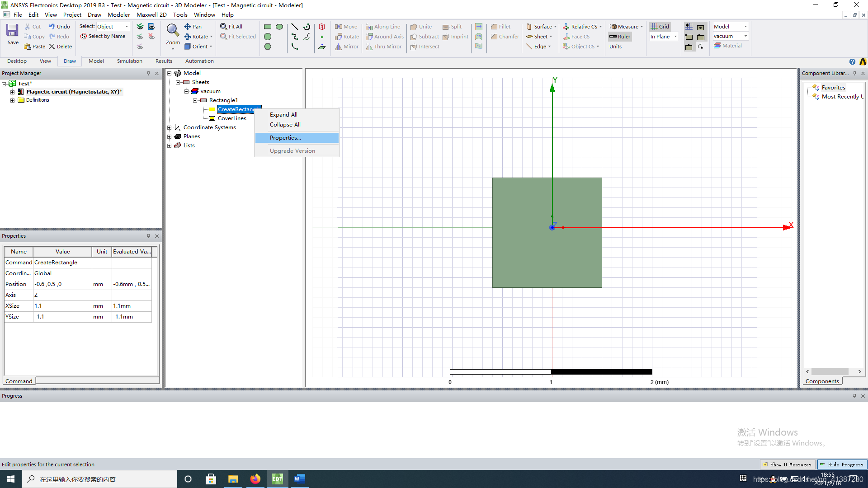Switch to the Simulation ribbon tab
The height and width of the screenshot is (488, 868).
pyautogui.click(x=129, y=61)
